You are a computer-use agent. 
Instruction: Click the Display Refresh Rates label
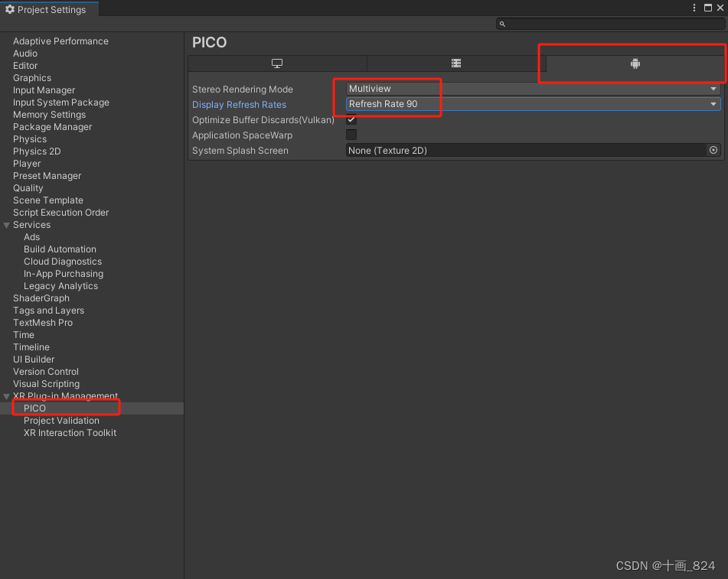pyautogui.click(x=239, y=104)
